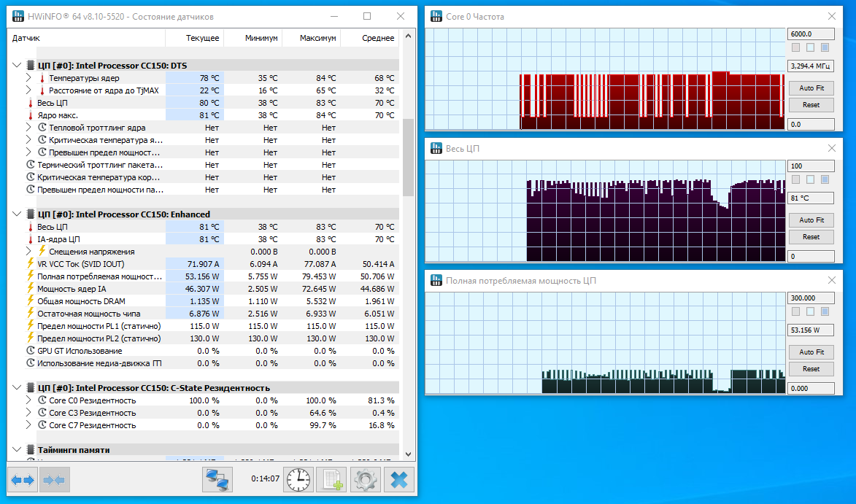856x504 pixels.
Task: Close the Core 0 Частота graph window
Action: coord(831,16)
